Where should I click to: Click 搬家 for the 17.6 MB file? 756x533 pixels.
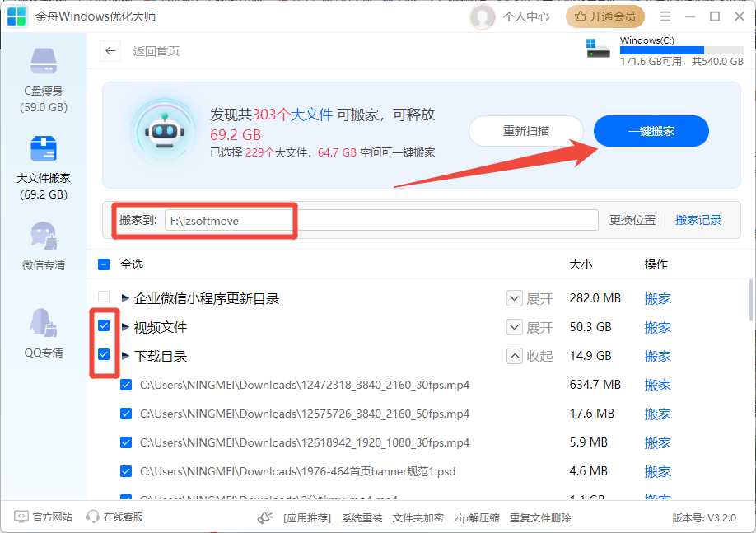click(x=658, y=414)
